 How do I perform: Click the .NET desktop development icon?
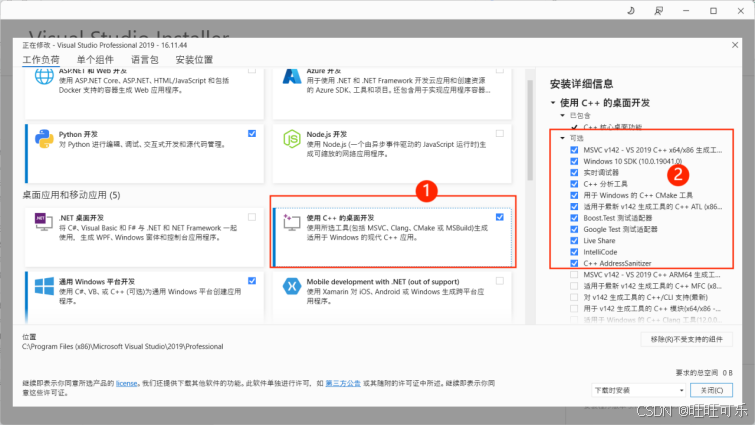43,221
